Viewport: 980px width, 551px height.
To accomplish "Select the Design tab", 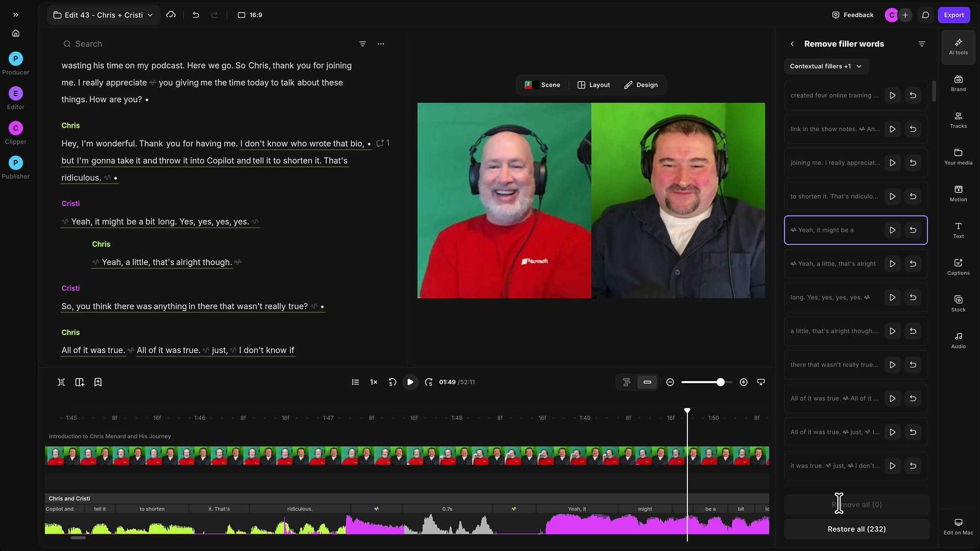I will point(641,85).
